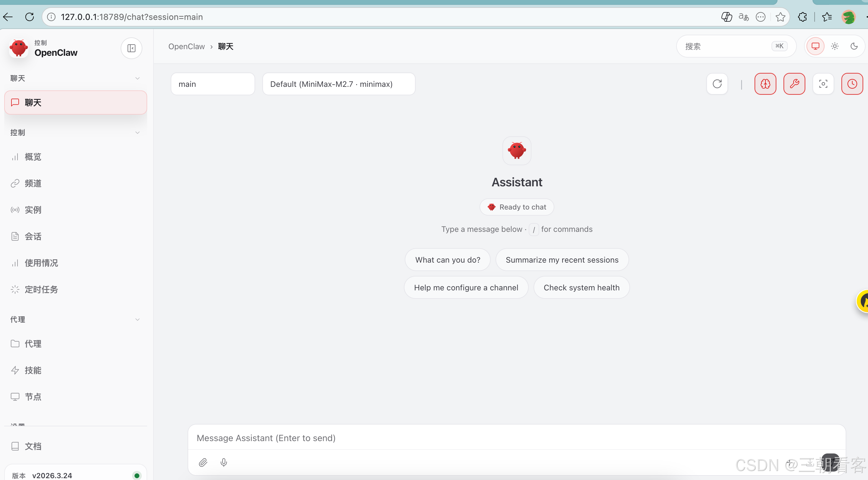
Task: Open the main session dropdown
Action: pos(213,84)
